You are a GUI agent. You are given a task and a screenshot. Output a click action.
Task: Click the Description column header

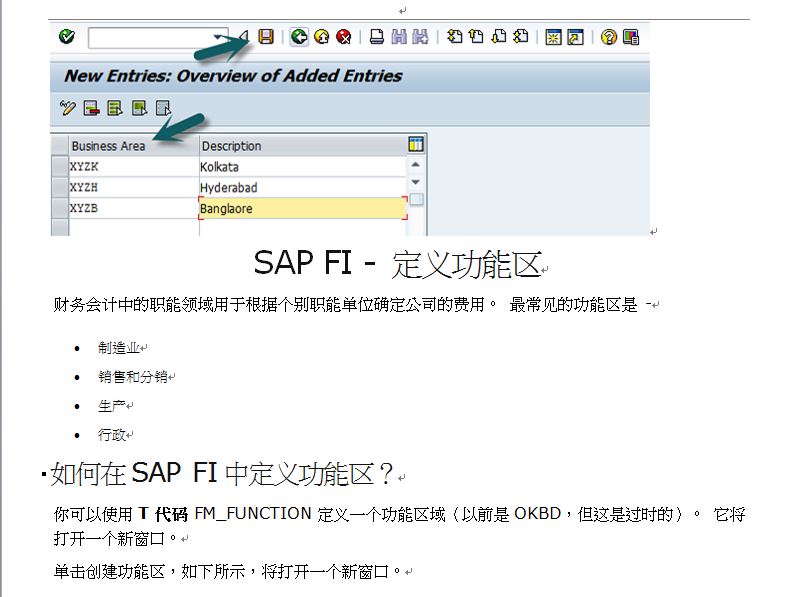(x=303, y=146)
